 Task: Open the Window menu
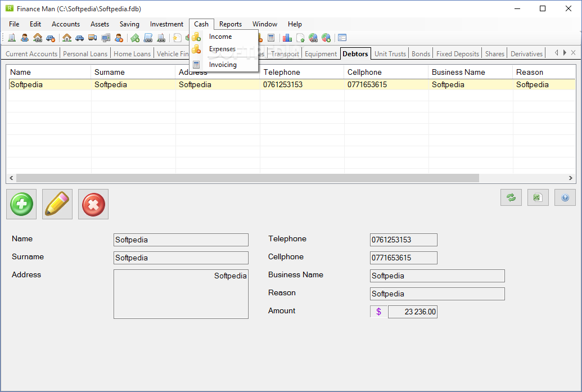tap(265, 24)
